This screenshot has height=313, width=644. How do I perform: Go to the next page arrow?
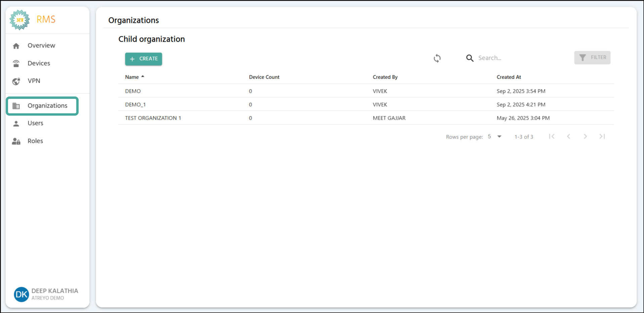(585, 136)
